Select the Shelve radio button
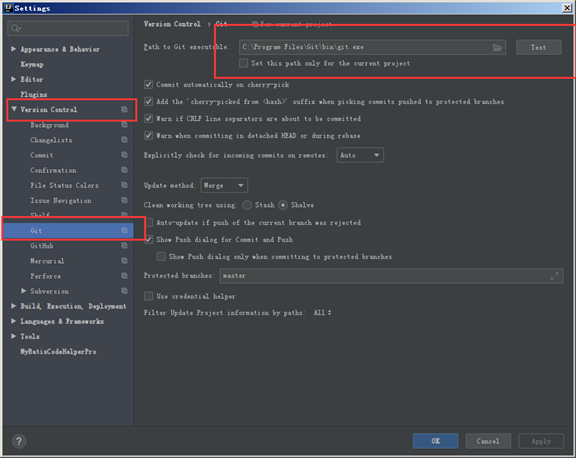576x458 pixels. click(x=283, y=205)
